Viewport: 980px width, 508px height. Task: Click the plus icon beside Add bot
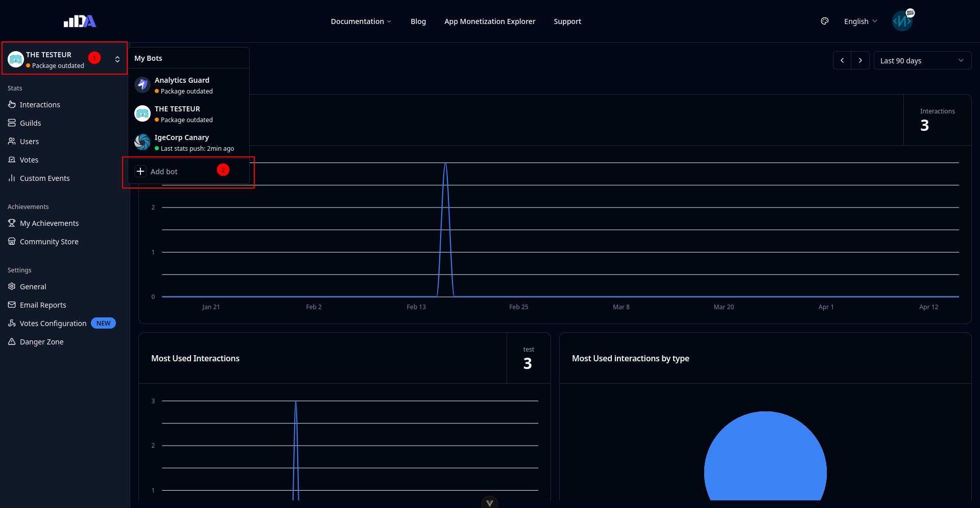[140, 171]
